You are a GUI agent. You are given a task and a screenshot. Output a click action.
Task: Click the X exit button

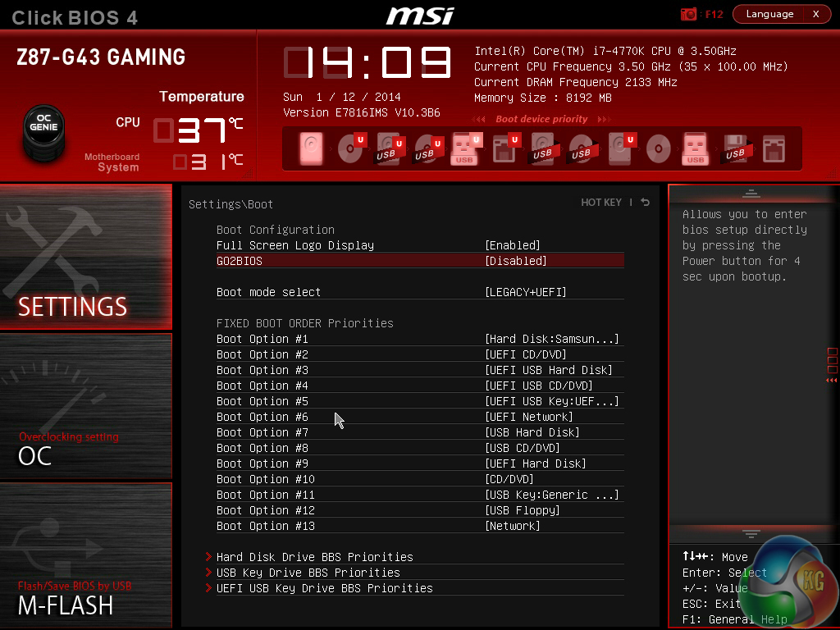tap(816, 14)
